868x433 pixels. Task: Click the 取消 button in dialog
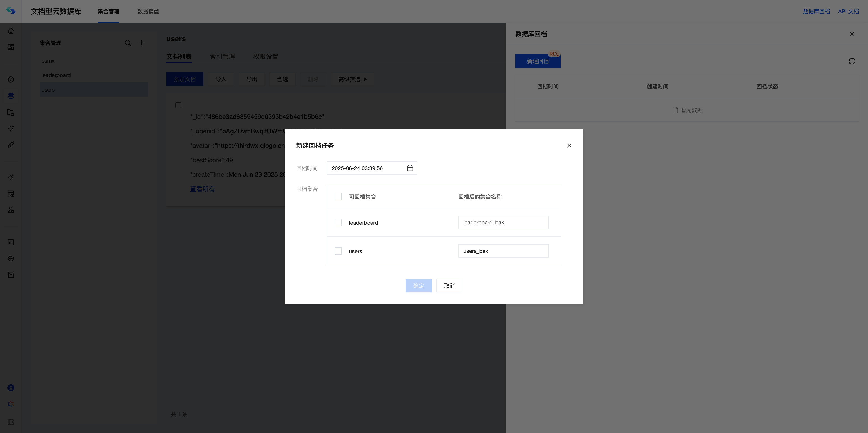pyautogui.click(x=449, y=286)
